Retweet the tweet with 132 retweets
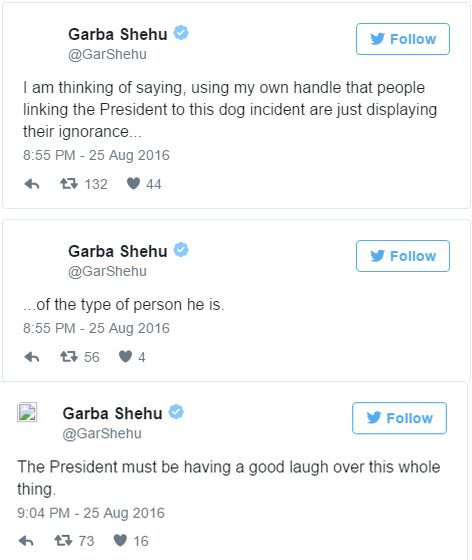The image size is (472, 560). [69, 184]
